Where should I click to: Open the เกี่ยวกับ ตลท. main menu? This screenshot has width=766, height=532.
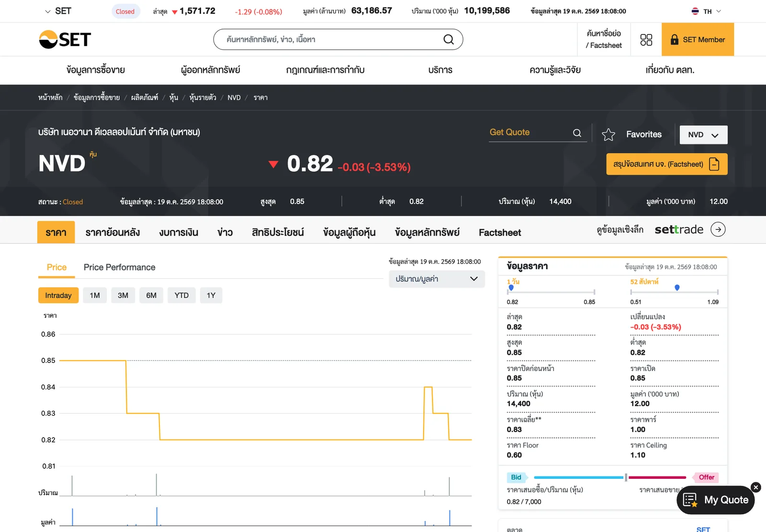[x=670, y=70]
